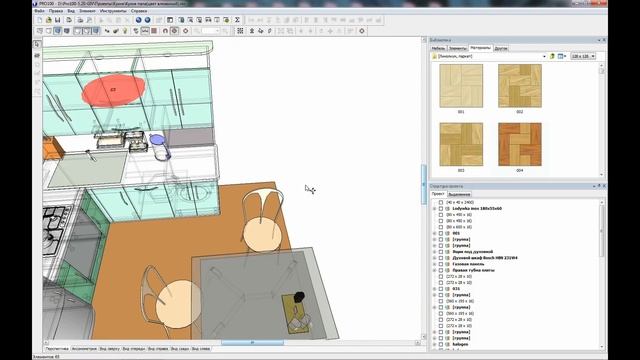
Task: Click the viewport horizontal scrollbar thumb
Action: click(252, 342)
